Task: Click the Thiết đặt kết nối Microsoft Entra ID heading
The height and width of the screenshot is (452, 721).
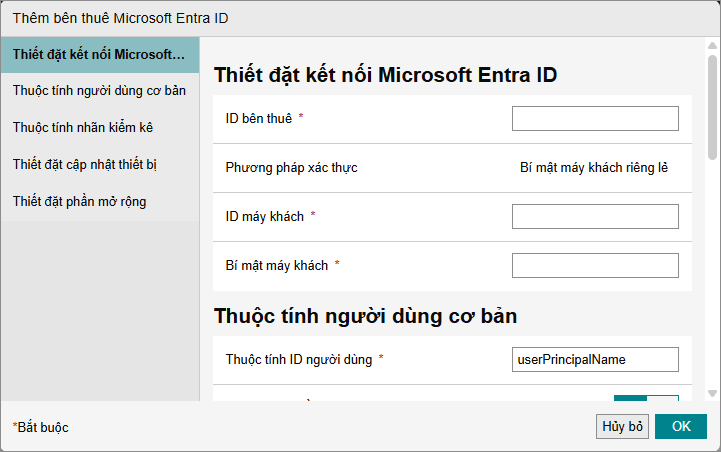Action: click(385, 75)
